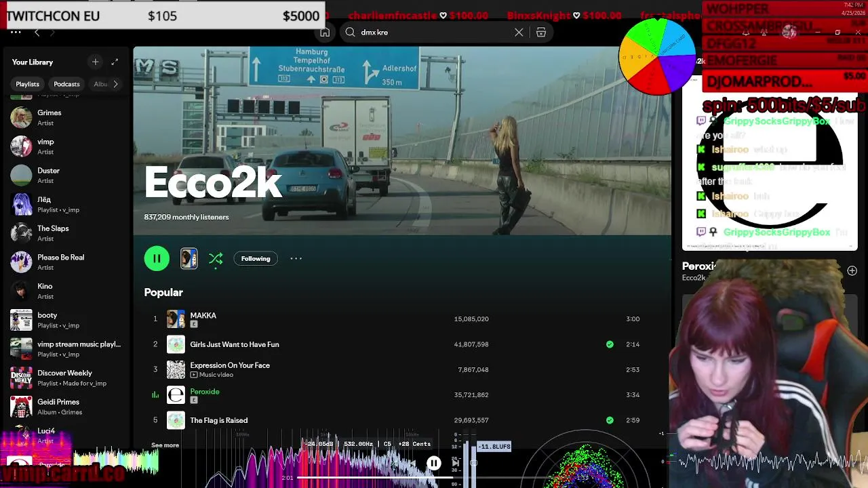The width and height of the screenshot is (868, 488).
Task: Open Duster artist in library
Action: (65, 175)
